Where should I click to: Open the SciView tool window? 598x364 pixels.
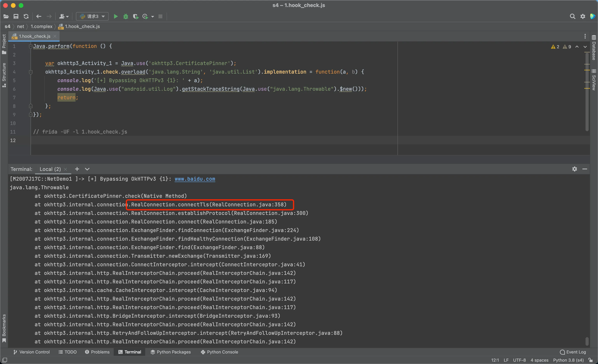point(594,80)
